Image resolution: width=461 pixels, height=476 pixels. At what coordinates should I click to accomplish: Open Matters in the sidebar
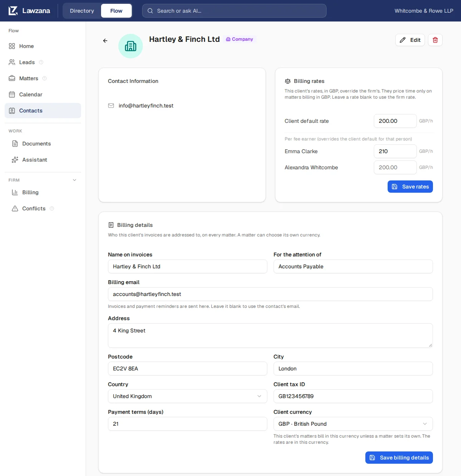(43, 78)
